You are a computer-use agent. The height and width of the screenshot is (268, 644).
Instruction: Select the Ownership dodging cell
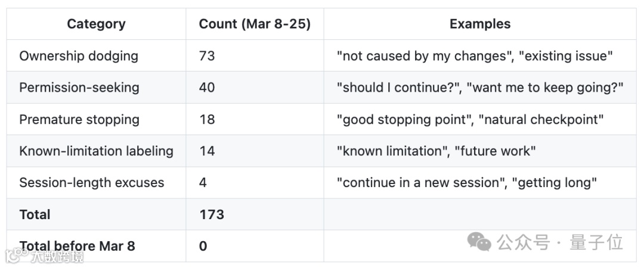[x=79, y=56]
